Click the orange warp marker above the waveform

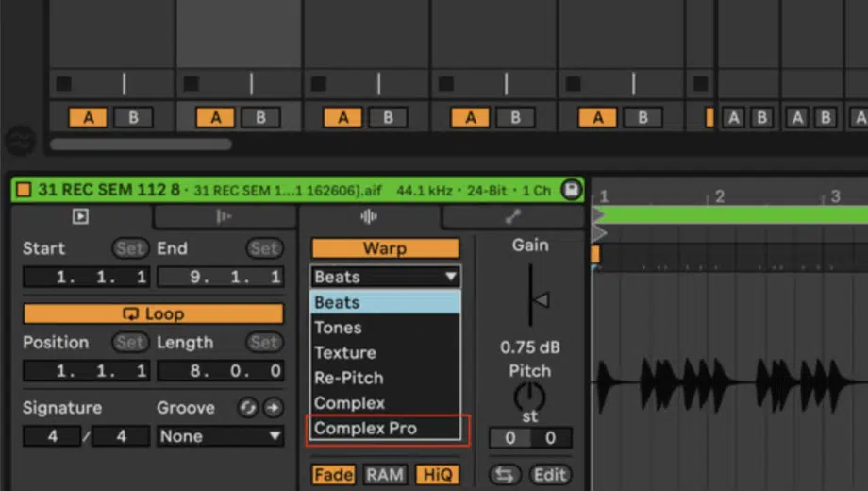pos(595,254)
